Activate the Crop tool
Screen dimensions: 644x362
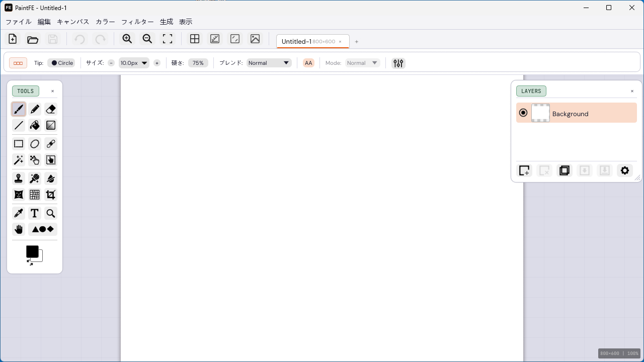51,195
